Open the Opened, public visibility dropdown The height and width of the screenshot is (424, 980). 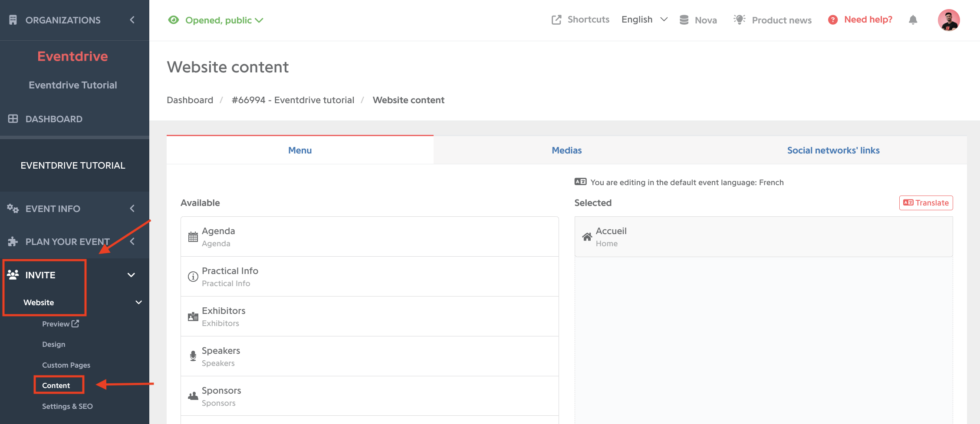[x=216, y=20]
